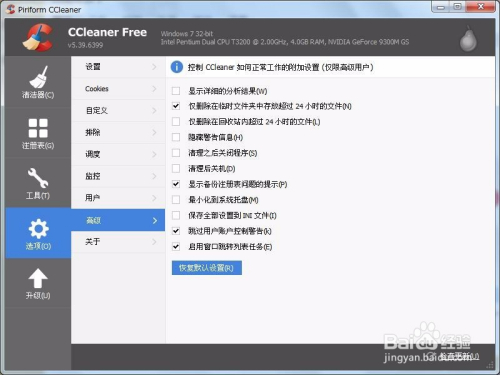
Task: Uncheck delete temp files older than 24 hours
Action: tap(176, 106)
